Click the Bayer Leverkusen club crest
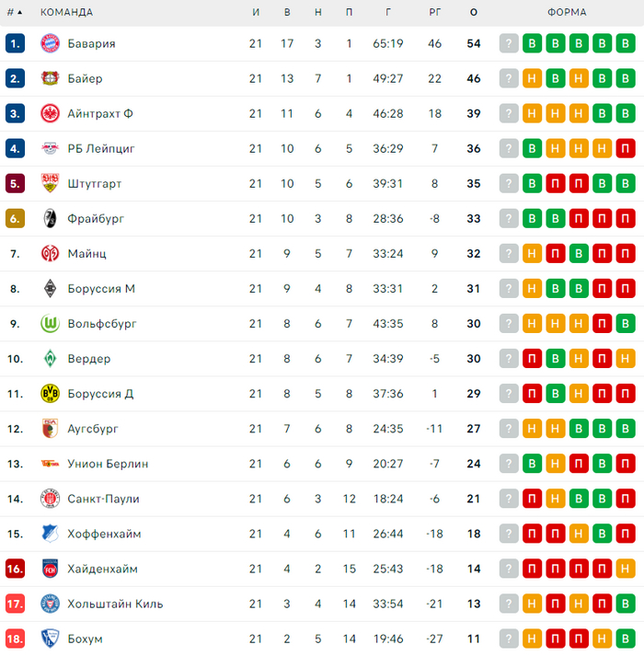 coord(50,78)
